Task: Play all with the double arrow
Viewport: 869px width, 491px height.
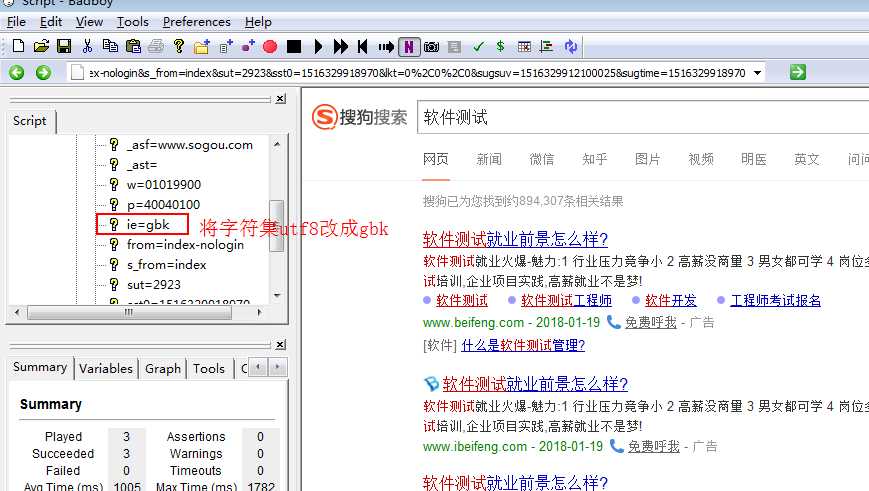Action: (x=341, y=47)
